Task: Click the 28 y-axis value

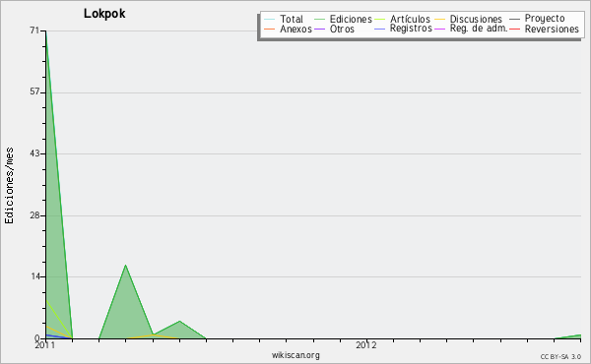Action: pos(34,215)
